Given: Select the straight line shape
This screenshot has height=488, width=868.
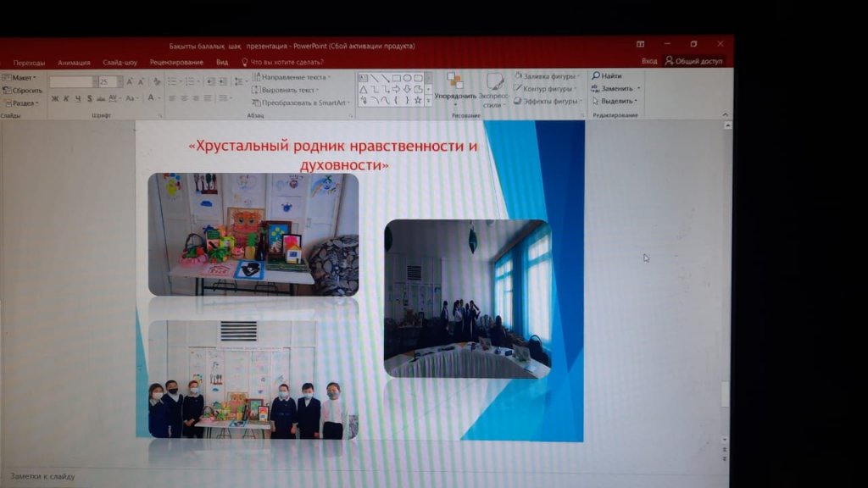Looking at the screenshot, I should pos(374,78).
